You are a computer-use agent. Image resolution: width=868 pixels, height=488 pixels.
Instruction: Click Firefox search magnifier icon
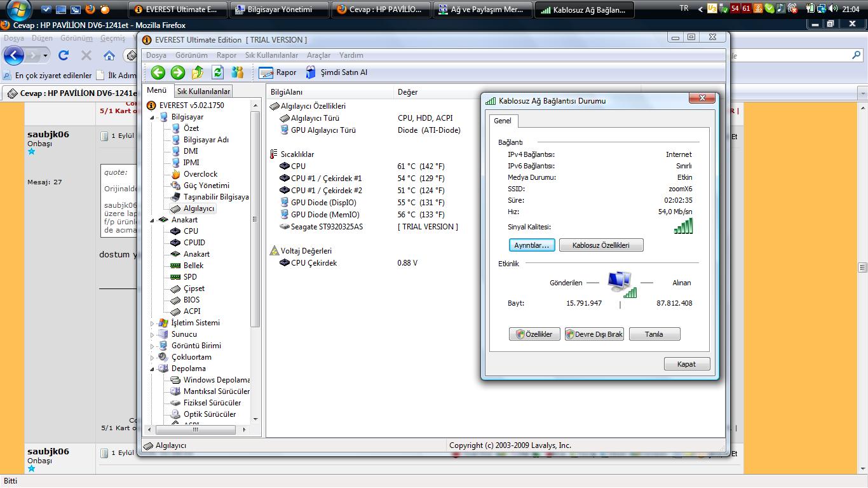(x=856, y=55)
